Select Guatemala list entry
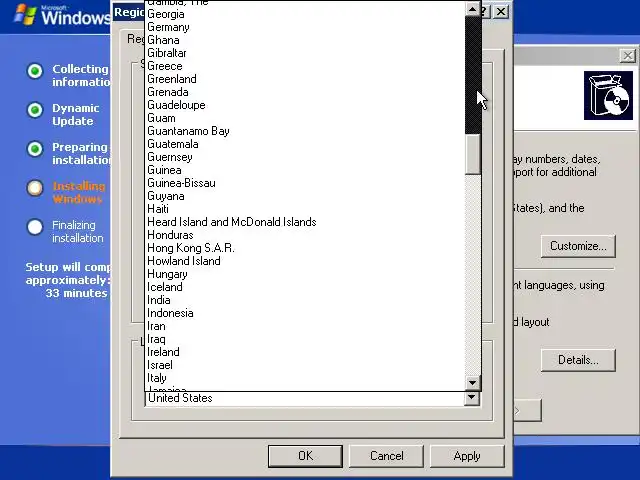Viewport: 640px width, 480px height. point(305,144)
